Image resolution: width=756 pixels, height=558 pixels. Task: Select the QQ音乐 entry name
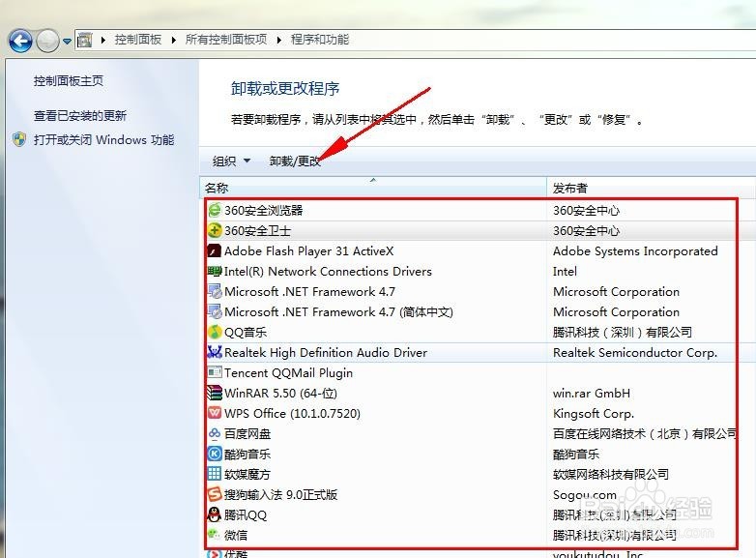(246, 333)
